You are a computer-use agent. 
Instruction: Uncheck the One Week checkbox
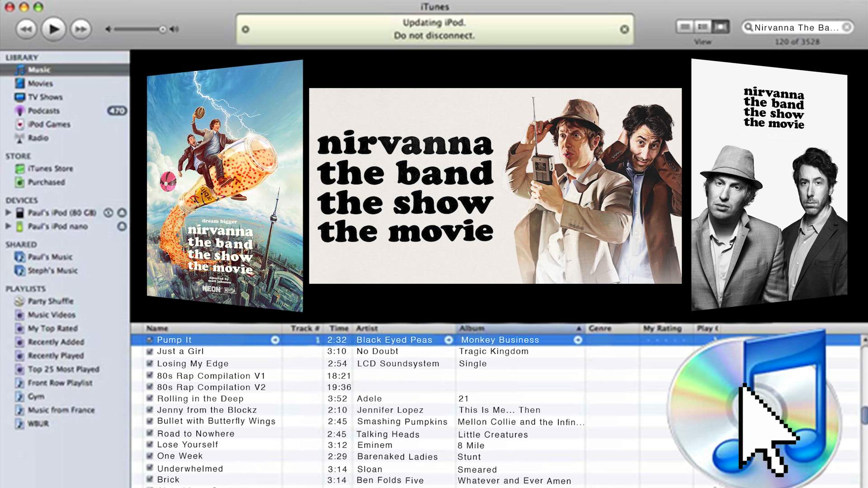150,456
